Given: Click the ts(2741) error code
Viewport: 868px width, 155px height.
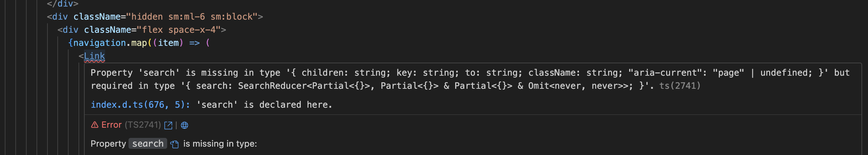Looking at the screenshot, I should pyautogui.click(x=680, y=86).
